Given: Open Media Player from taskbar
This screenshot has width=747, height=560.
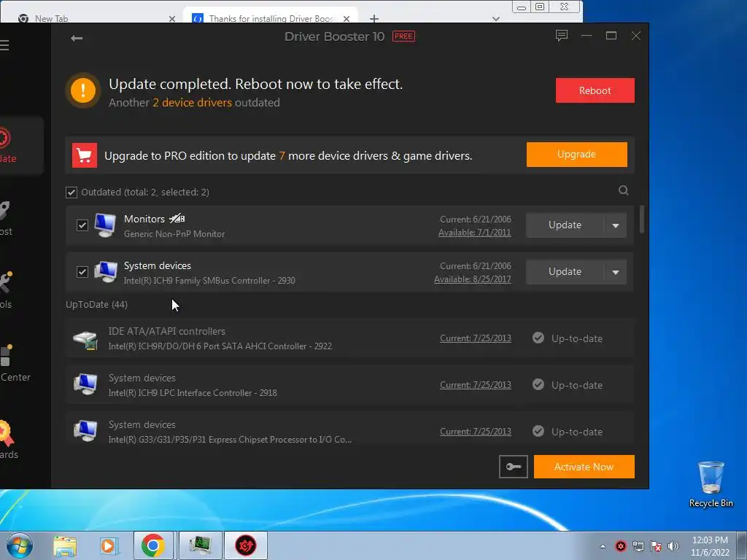Looking at the screenshot, I should click(108, 545).
